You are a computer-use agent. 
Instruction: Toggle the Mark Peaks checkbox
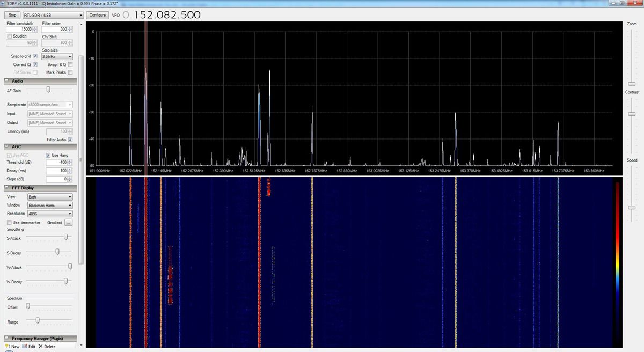coord(70,72)
